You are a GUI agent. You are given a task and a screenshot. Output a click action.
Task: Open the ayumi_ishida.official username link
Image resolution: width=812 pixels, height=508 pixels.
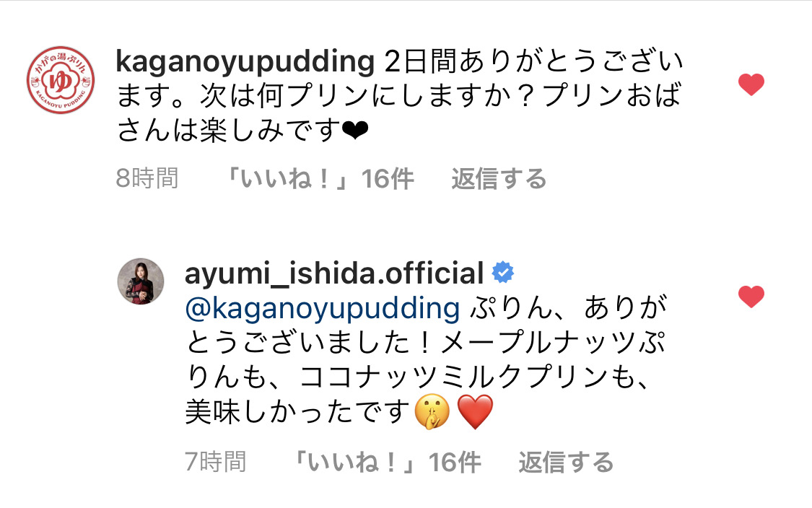[334, 273]
